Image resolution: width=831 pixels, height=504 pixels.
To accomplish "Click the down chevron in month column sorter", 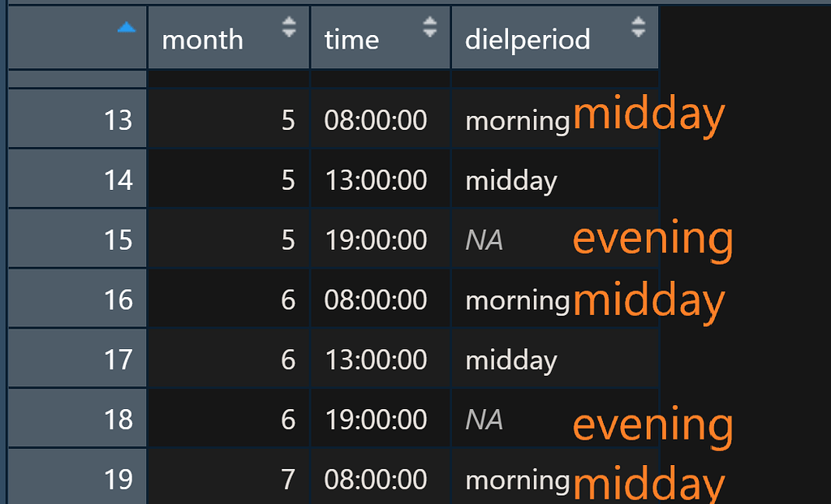I will 289,32.
